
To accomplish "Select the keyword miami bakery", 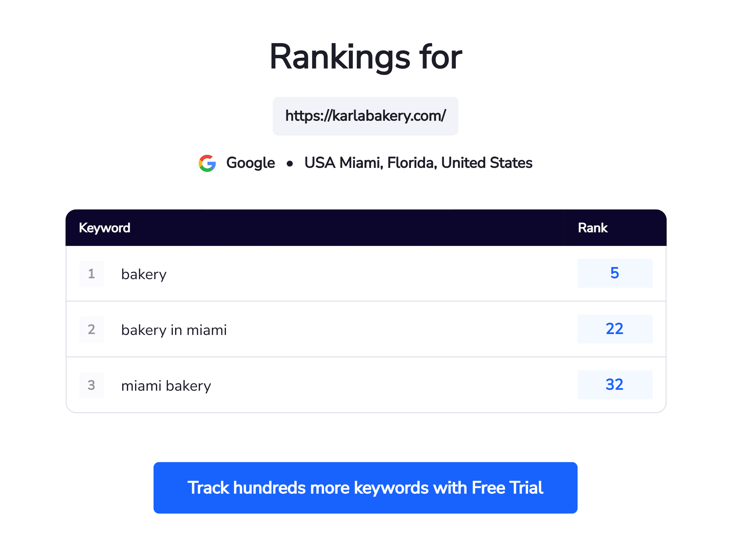I will (166, 385).
